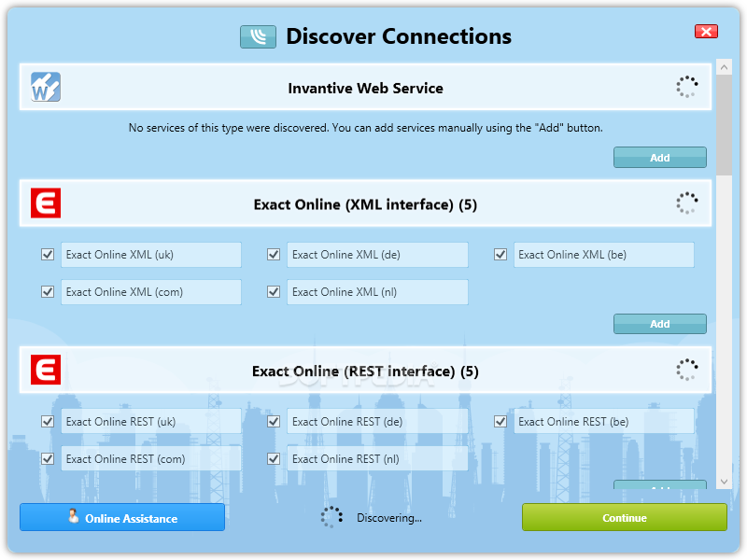The height and width of the screenshot is (560, 747).
Task: Uncheck Exact Online XML (nl) checkbox
Action: [x=274, y=291]
